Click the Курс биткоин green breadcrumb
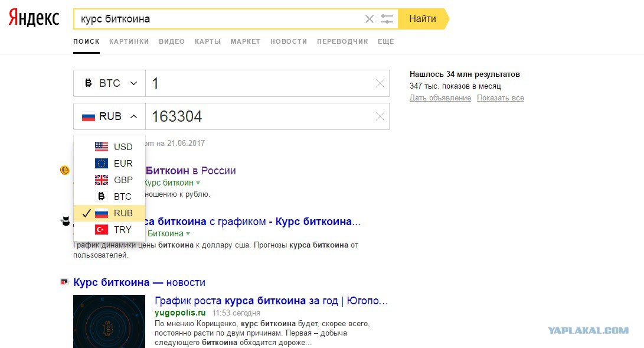This screenshot has height=348, width=644. click(169, 183)
